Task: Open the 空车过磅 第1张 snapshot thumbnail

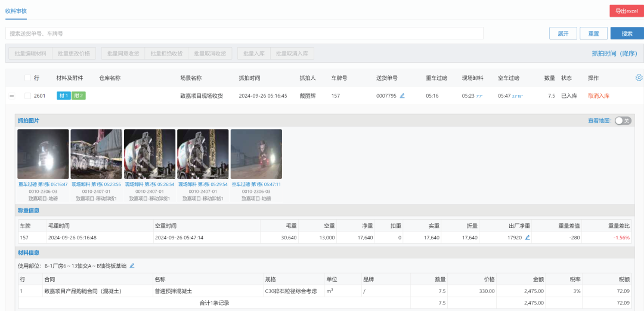Action: (256, 154)
